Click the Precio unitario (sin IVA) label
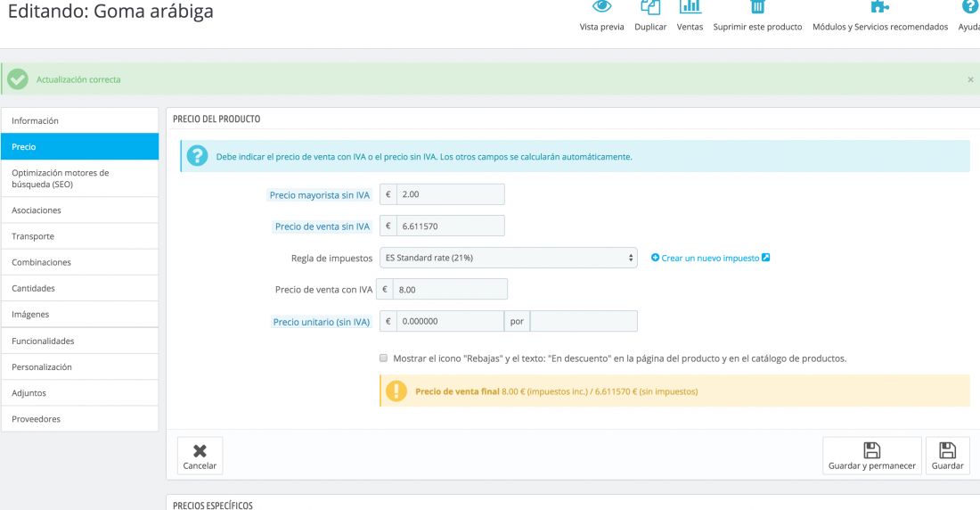Image resolution: width=980 pixels, height=510 pixels. (x=322, y=322)
